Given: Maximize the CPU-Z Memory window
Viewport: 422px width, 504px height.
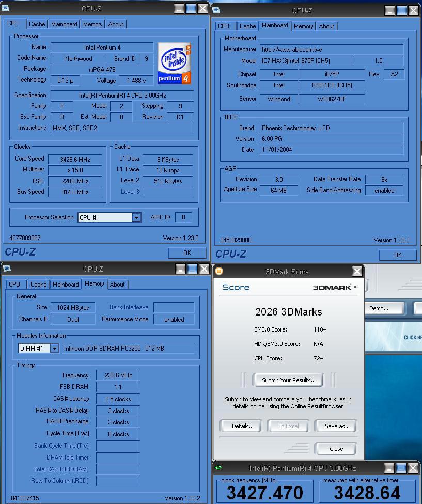Looking at the screenshot, I should [193, 269].
